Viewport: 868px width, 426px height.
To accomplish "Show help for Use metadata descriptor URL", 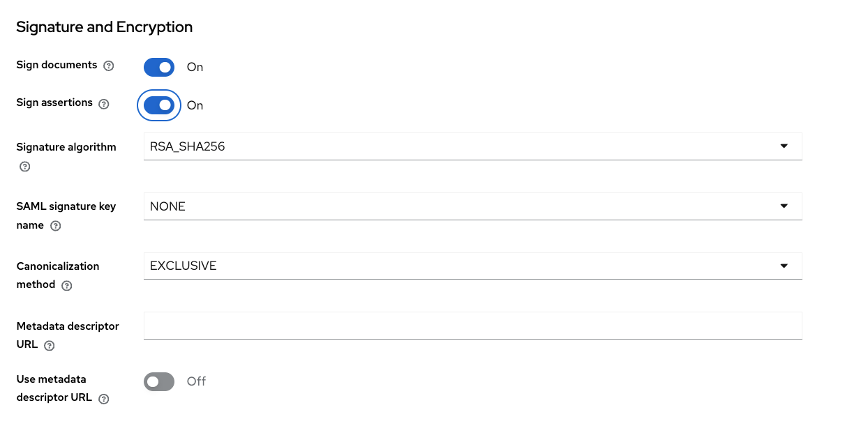I will [104, 399].
